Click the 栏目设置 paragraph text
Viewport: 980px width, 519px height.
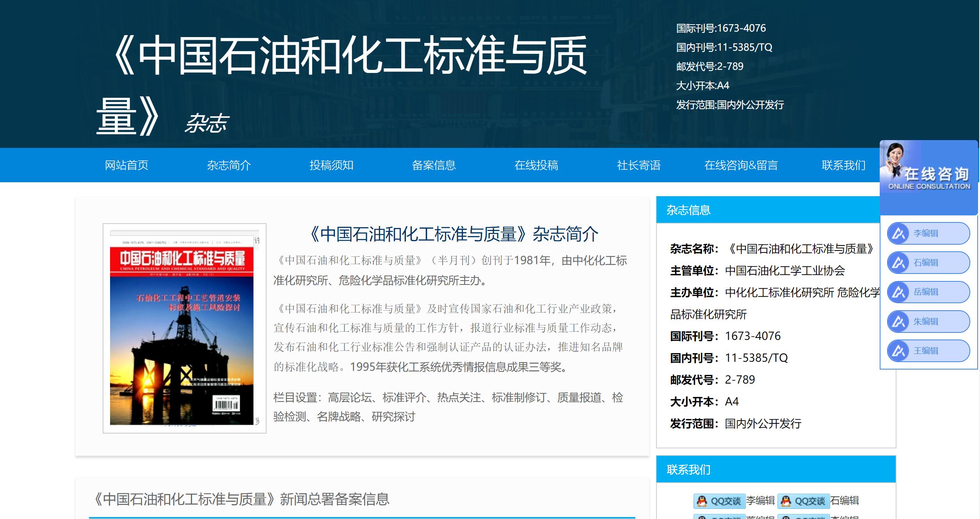coord(448,407)
